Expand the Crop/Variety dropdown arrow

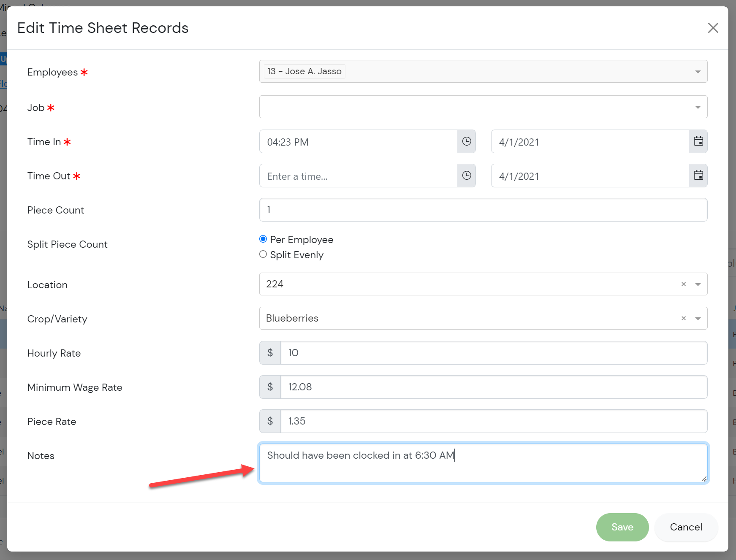698,319
